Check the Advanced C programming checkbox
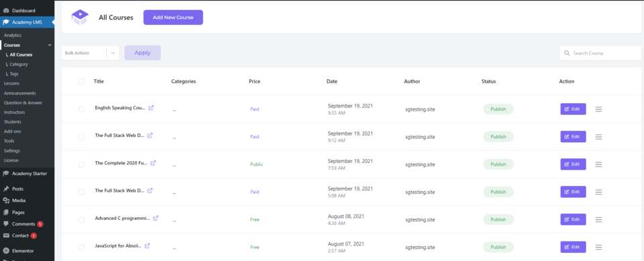 click(x=81, y=219)
